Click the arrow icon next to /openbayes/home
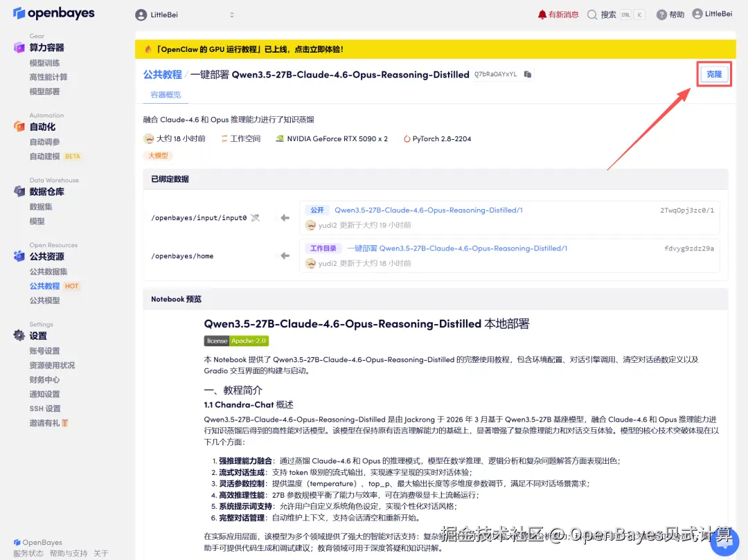Screen dimensions: 748x560 tap(285, 256)
